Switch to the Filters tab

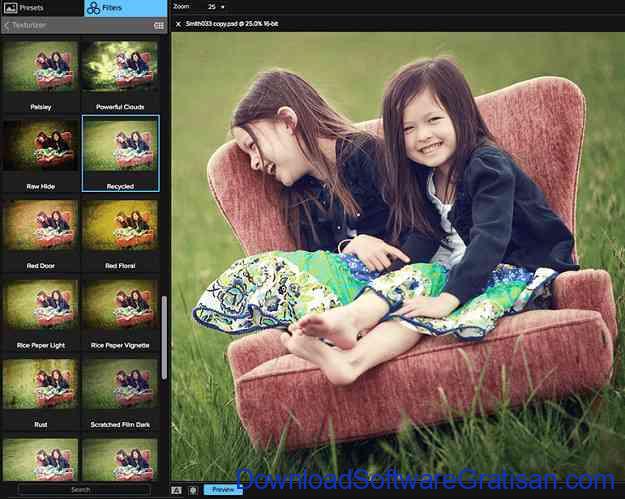pyautogui.click(x=126, y=8)
